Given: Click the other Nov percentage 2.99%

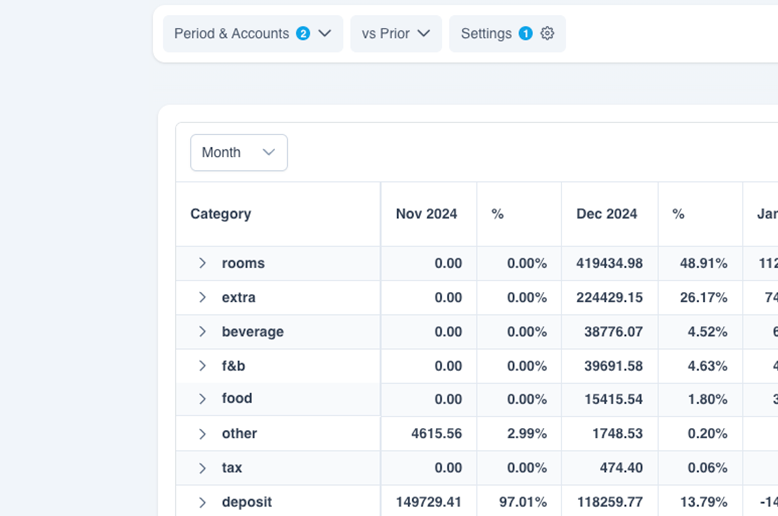Looking at the screenshot, I should click(x=527, y=433).
